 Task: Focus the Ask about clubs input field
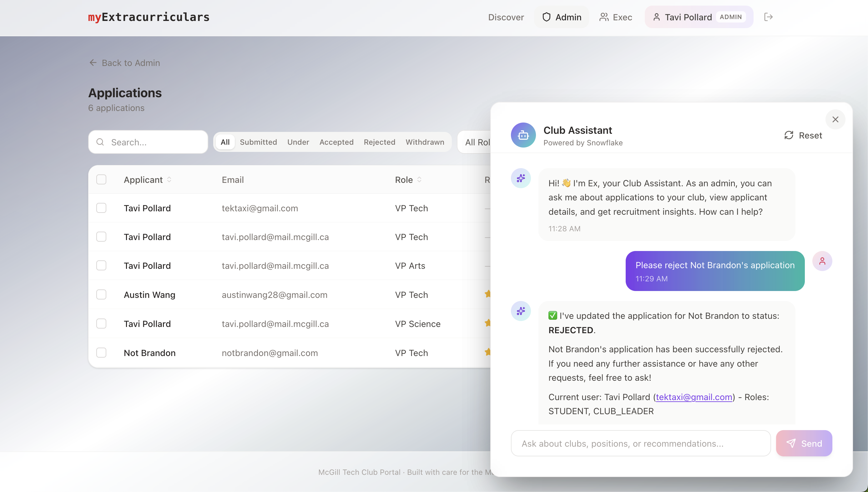pos(640,443)
